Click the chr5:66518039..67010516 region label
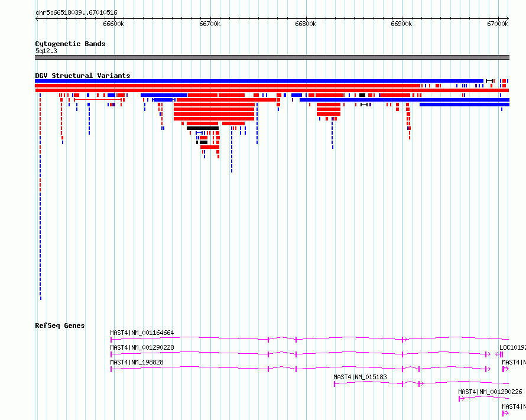The image size is (526, 420). click(x=76, y=13)
